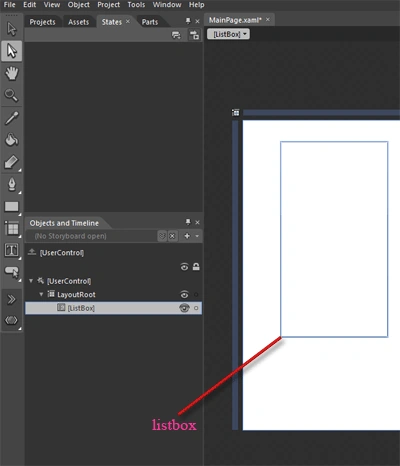400x466 pixels.
Task: Click the left icon in States panel toolbar
Action: click(x=176, y=35)
